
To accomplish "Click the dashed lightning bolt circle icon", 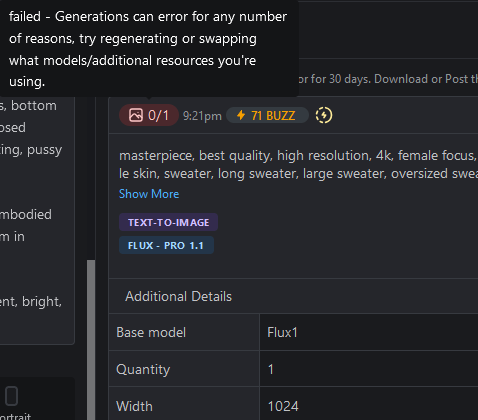I will 324,115.
